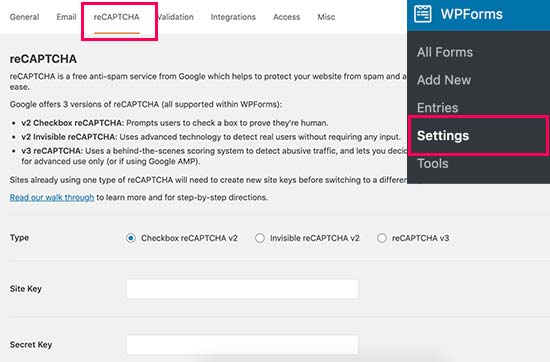Click 'Google offers 3 versions of reCAPTCHA' text

[x=146, y=105]
